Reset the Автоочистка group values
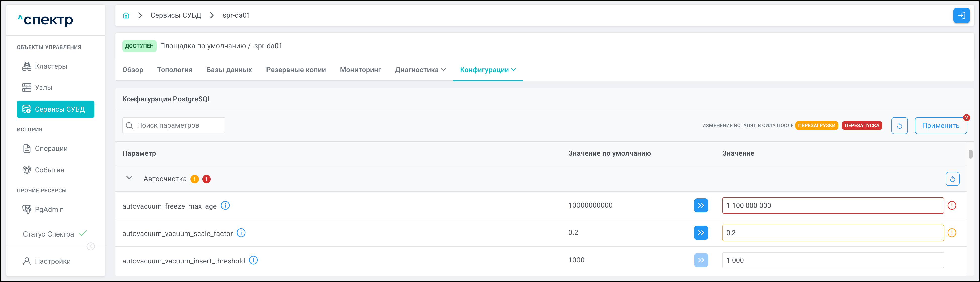The image size is (980, 282). click(952, 179)
